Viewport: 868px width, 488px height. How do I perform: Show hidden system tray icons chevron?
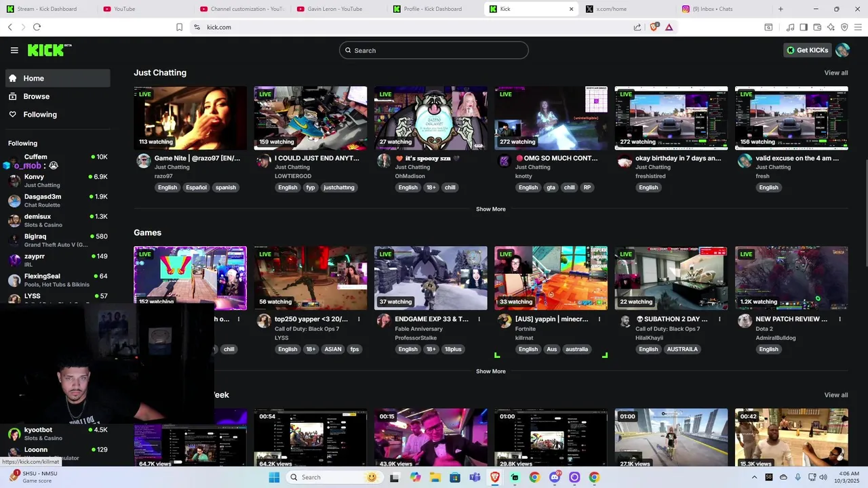754,477
